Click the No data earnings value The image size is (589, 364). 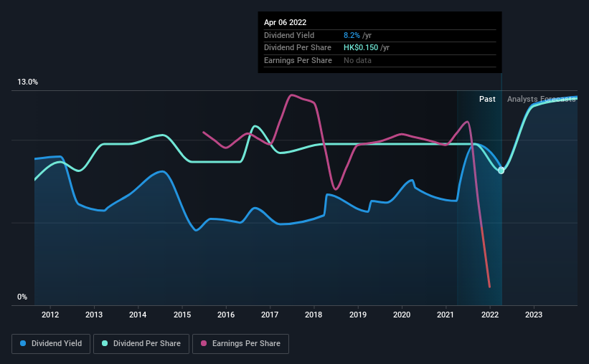(357, 60)
